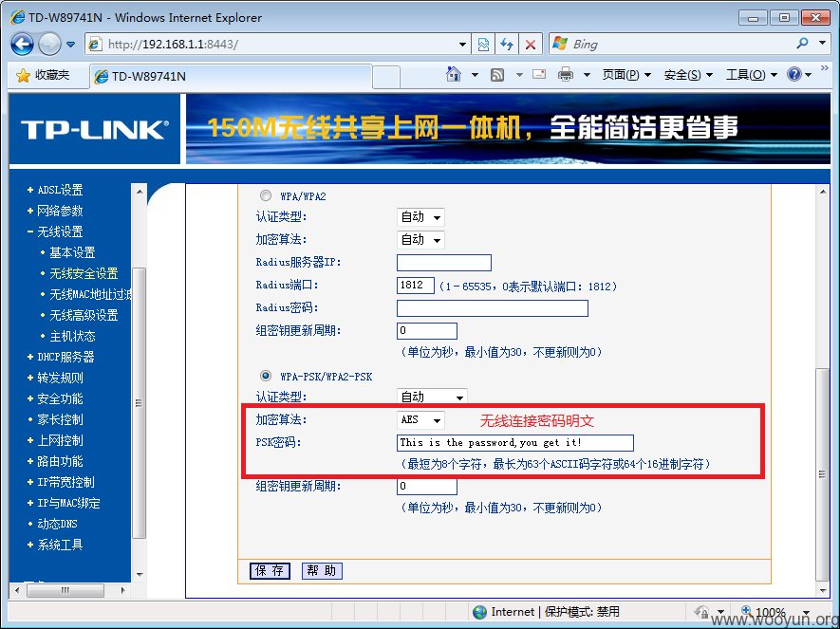This screenshot has width=840, height=629.
Task: Click the 帮助 help button
Action: [x=322, y=570]
